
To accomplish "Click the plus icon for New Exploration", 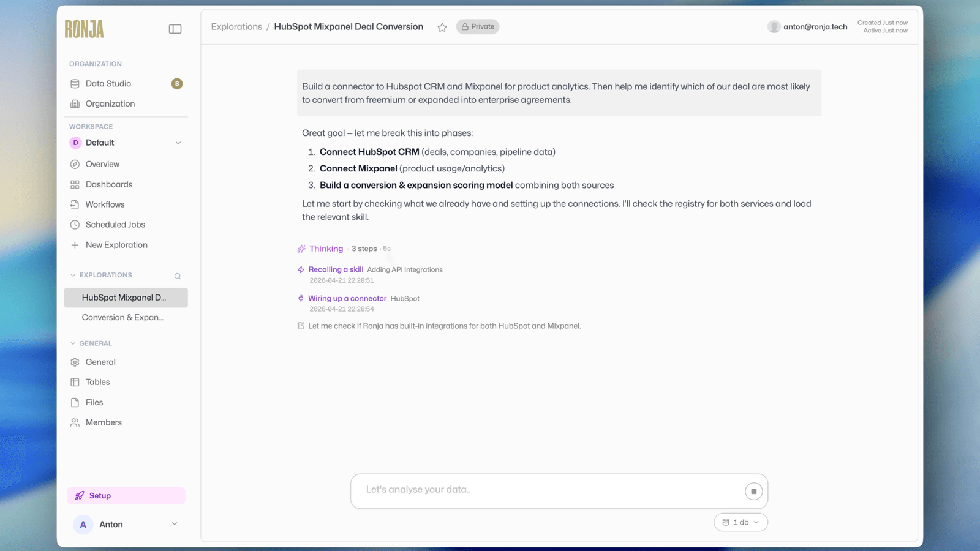I will pyautogui.click(x=75, y=245).
